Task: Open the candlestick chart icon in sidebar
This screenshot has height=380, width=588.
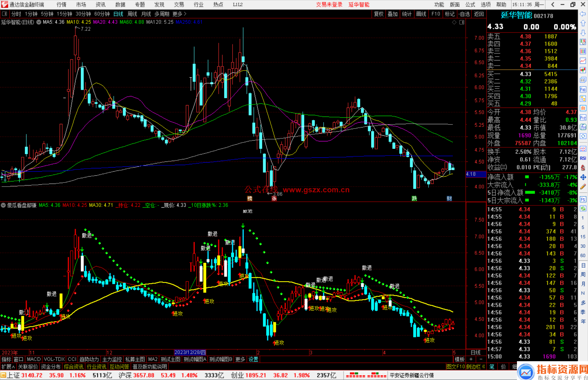Action: [x=583, y=70]
